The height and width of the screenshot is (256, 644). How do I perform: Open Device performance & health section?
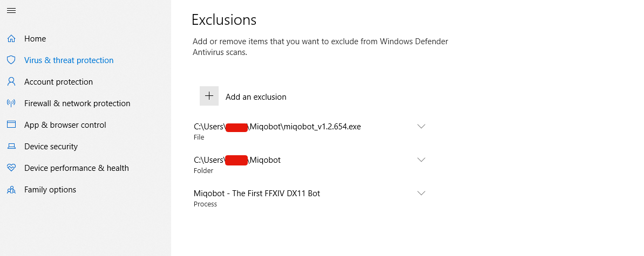(x=76, y=168)
